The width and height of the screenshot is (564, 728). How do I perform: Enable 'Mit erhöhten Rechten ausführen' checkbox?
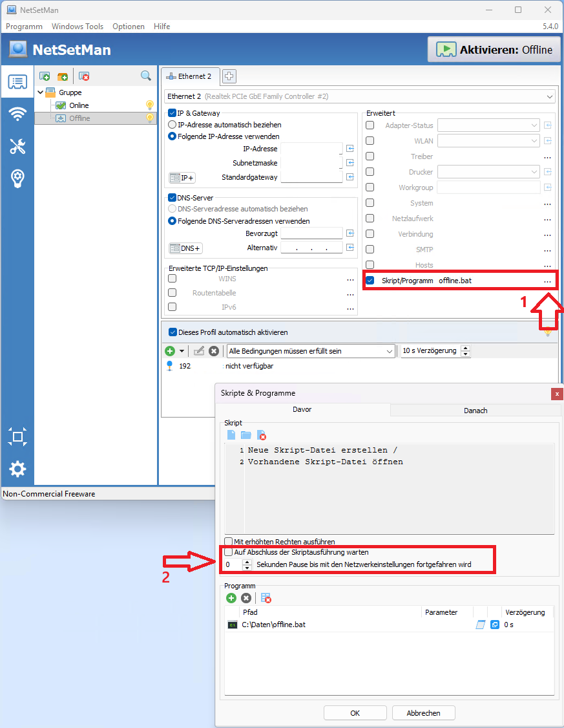[228, 542]
